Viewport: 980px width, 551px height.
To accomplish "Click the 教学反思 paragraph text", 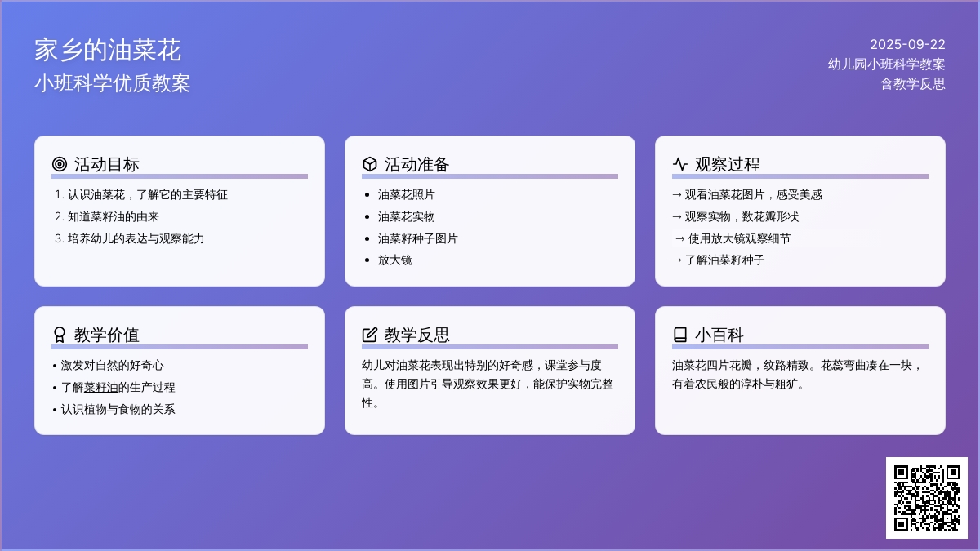I will [x=488, y=384].
